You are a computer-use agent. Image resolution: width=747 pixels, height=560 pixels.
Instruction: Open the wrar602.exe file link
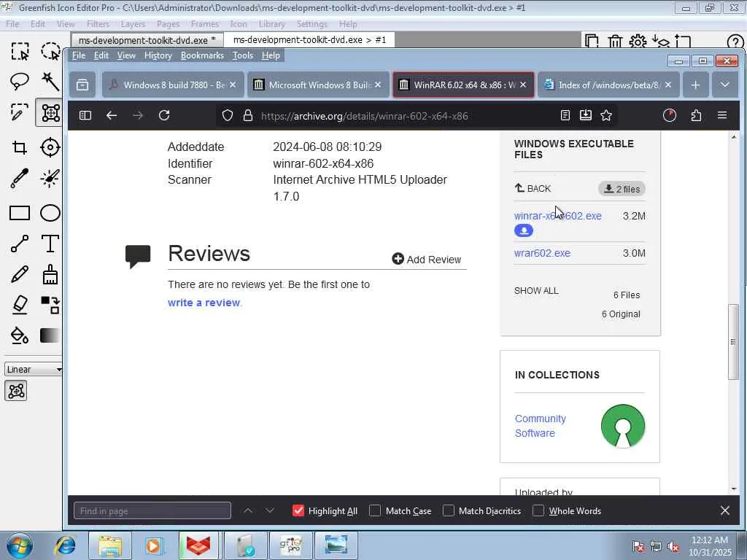[542, 253]
